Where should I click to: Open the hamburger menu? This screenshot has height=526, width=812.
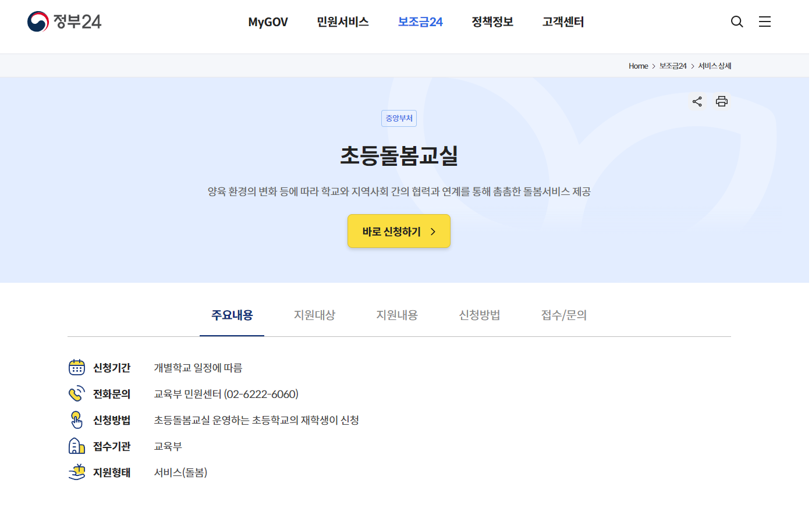tap(765, 22)
